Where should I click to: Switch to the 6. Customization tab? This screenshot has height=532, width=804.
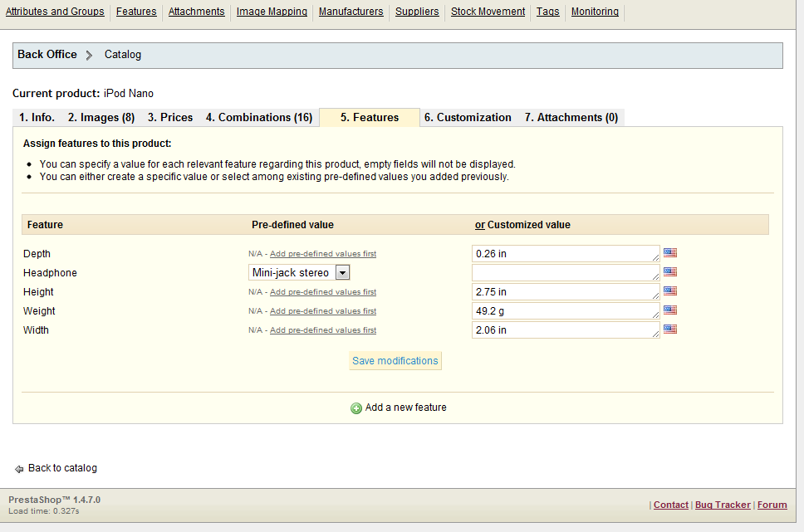468,117
